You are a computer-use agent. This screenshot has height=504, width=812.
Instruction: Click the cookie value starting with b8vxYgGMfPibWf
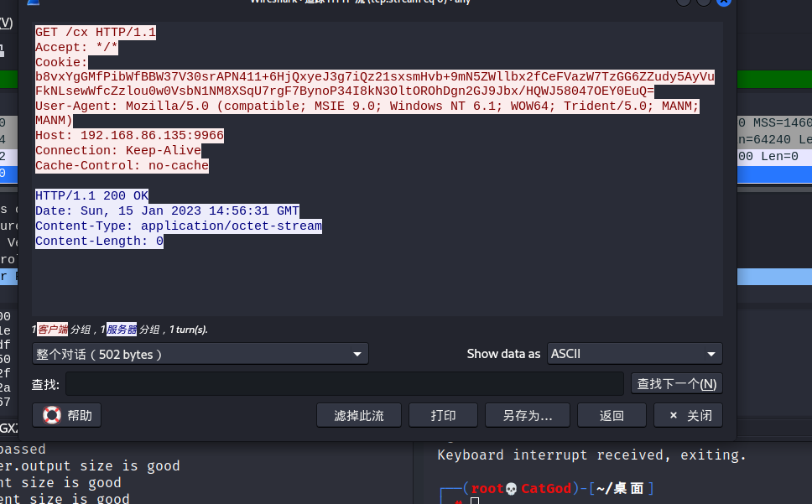pos(375,76)
